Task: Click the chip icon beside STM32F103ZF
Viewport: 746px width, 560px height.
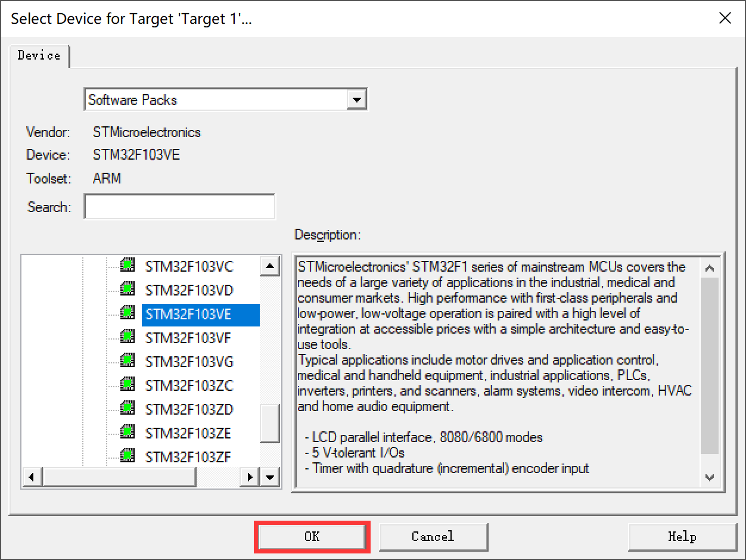Action: [x=127, y=456]
